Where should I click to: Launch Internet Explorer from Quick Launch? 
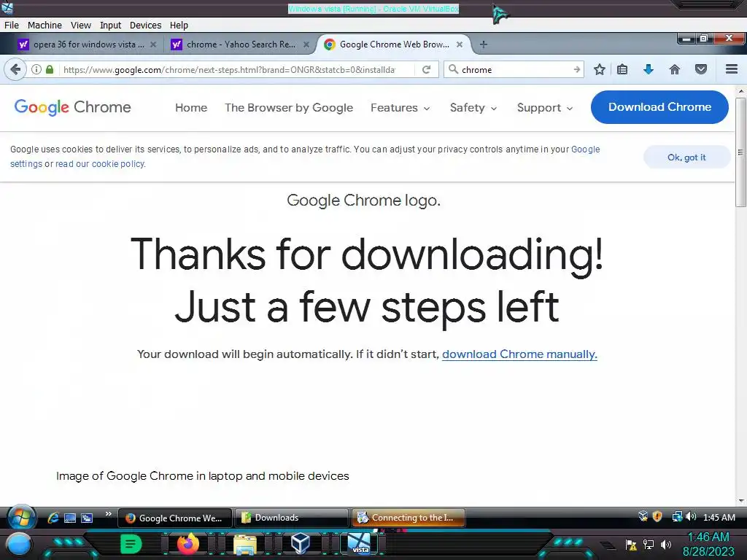(53, 518)
